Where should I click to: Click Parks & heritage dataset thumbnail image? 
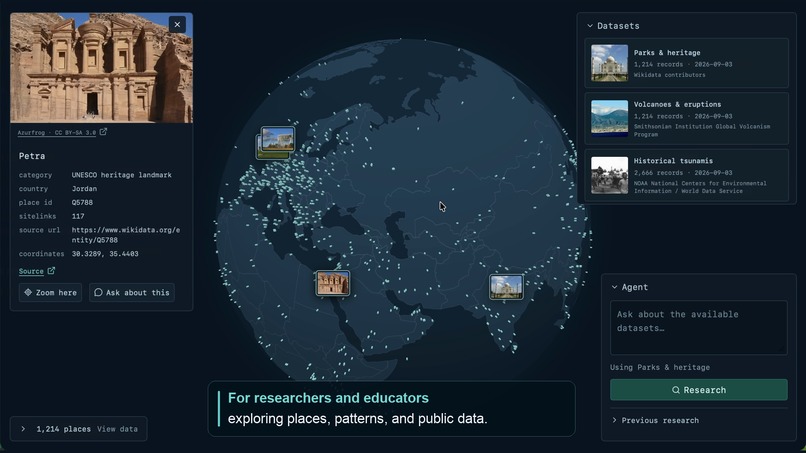(609, 63)
